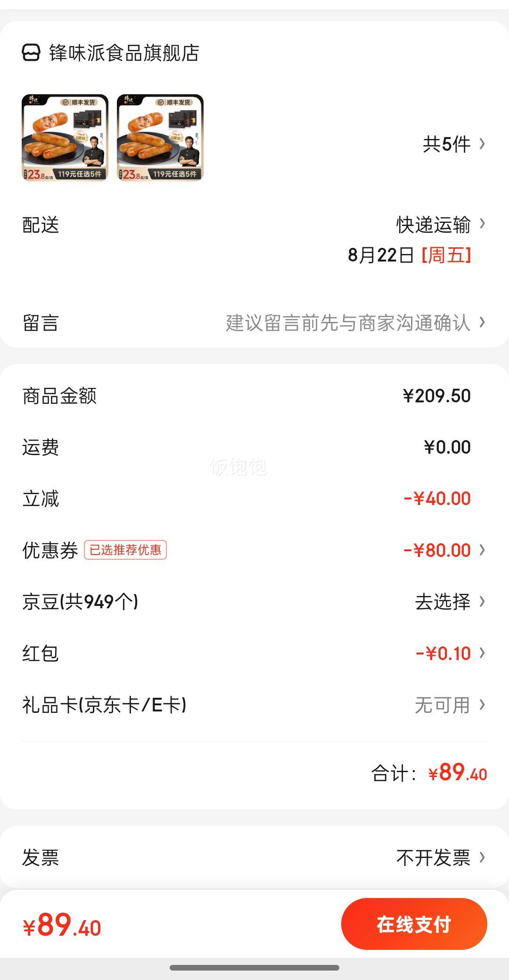Open the 优惠券 coupon selection chevron

pyautogui.click(x=482, y=550)
